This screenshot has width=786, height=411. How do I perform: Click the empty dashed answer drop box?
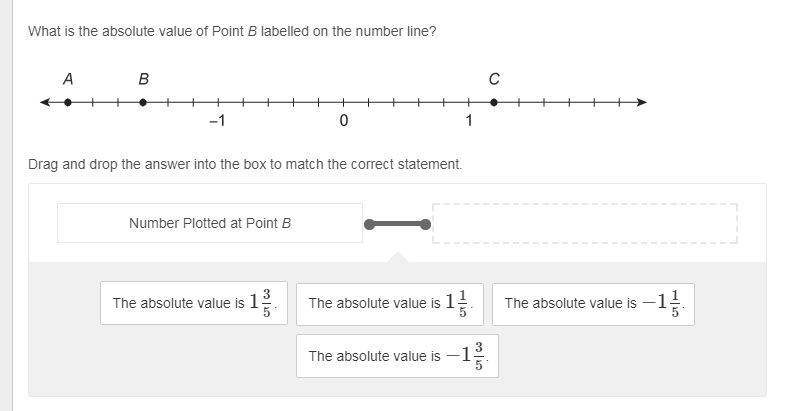click(x=584, y=224)
